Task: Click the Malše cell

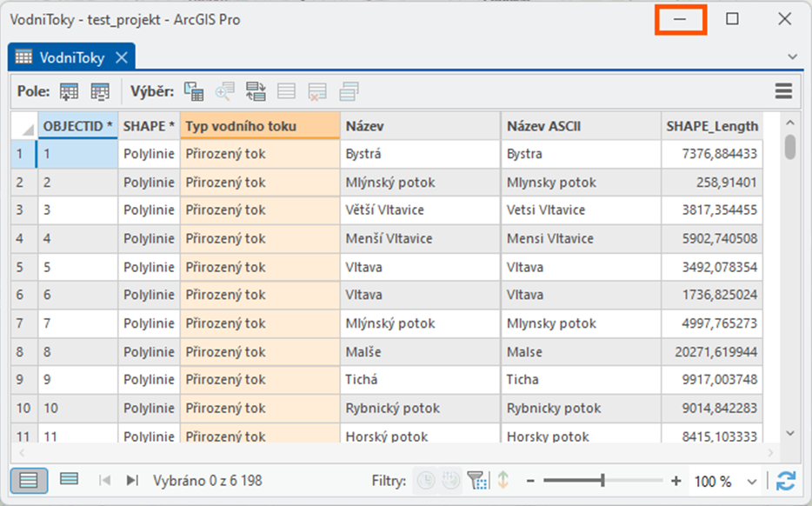Action: pyautogui.click(x=420, y=352)
